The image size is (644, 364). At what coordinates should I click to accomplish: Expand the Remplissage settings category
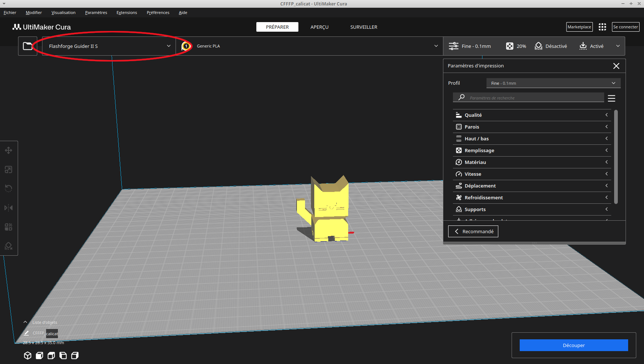[x=532, y=151]
